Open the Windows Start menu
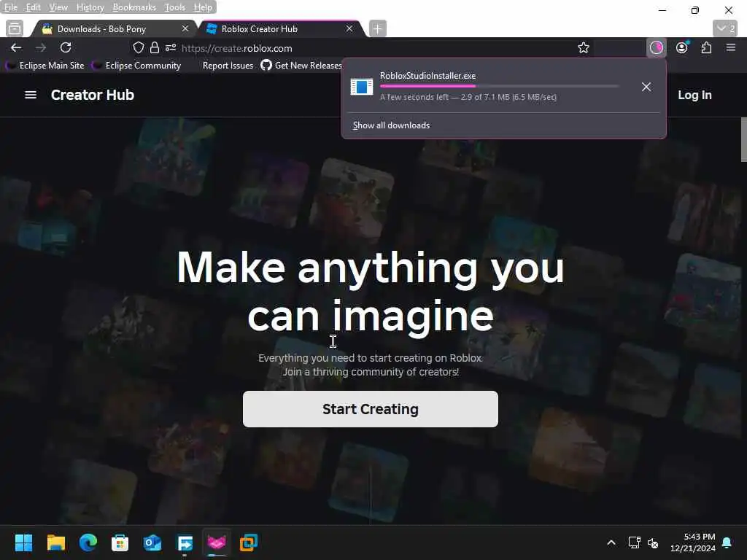 (23, 542)
